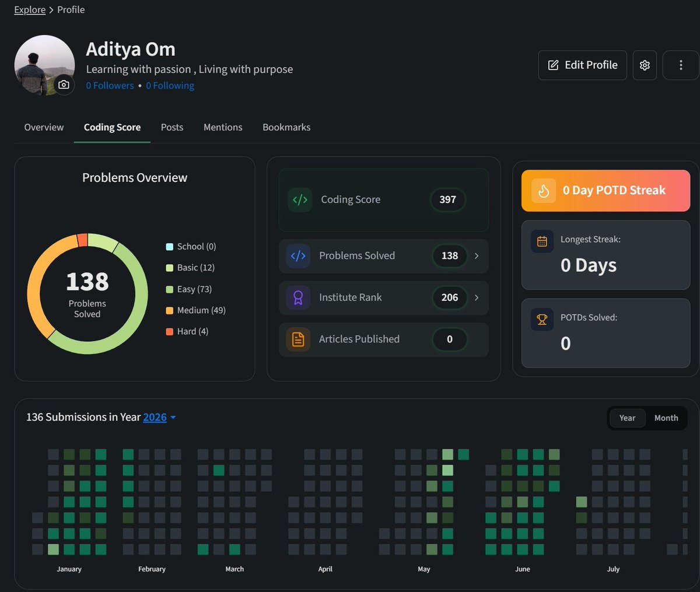
Task: Click the 138 Problems Solved donut center
Action: click(x=87, y=294)
